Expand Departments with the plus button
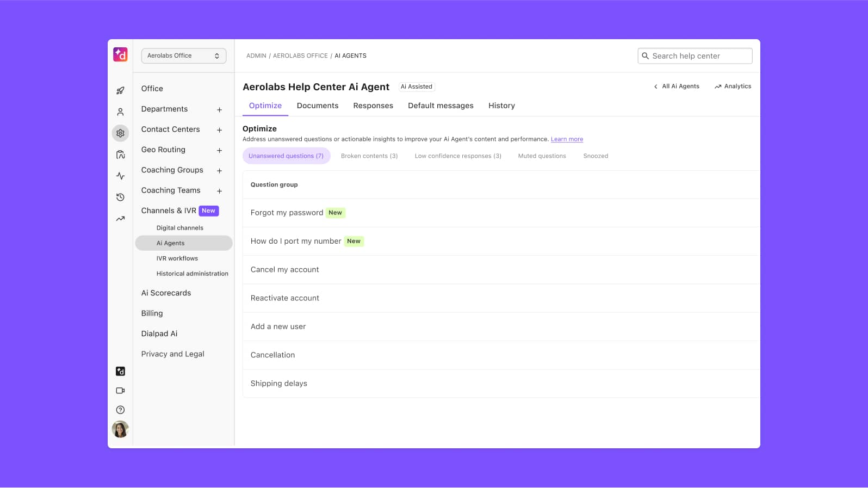This screenshot has height=488, width=868. click(219, 110)
